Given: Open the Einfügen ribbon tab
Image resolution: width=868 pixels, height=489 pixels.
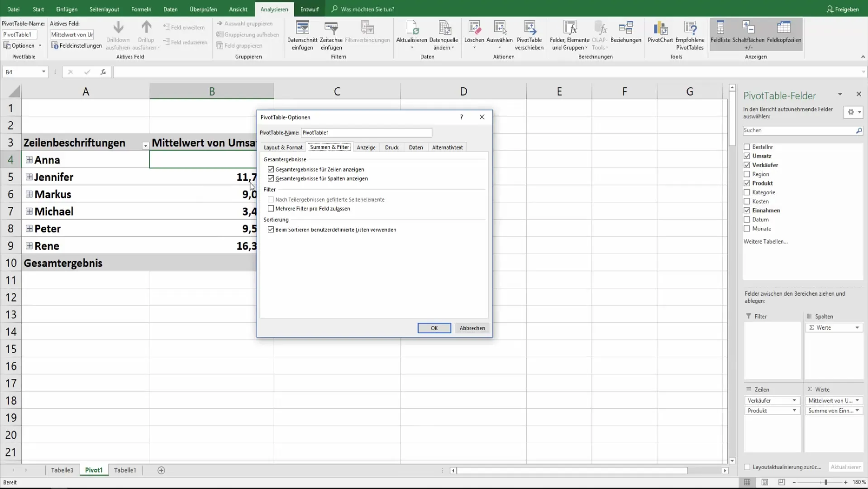Looking at the screenshot, I should point(67,9).
